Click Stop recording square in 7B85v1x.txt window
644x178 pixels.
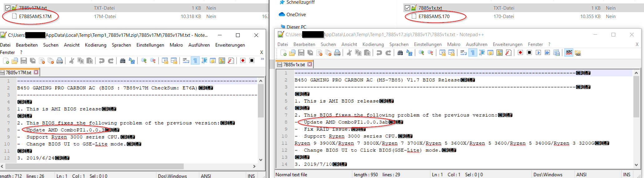coord(529,53)
